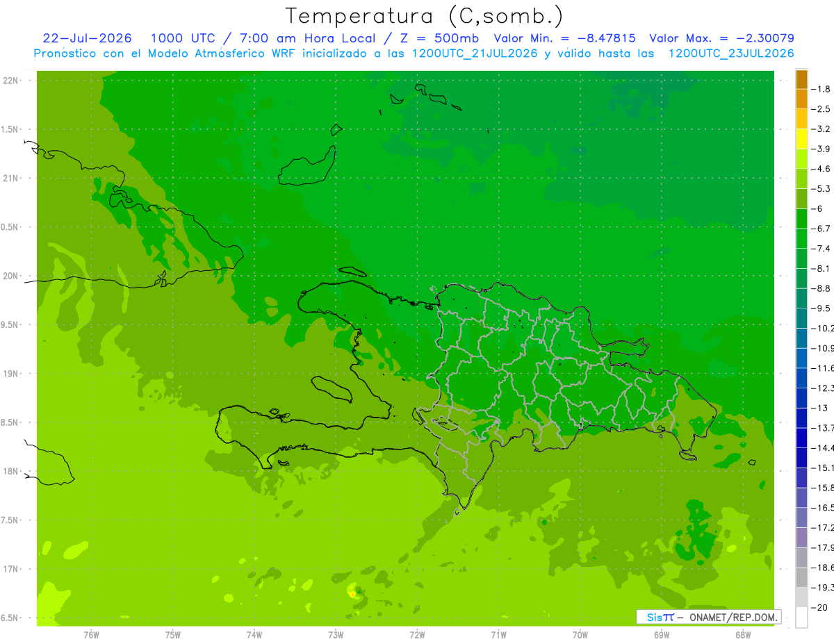Click the "69W" longitude label
This screenshot has height=644, width=834.
point(662,634)
